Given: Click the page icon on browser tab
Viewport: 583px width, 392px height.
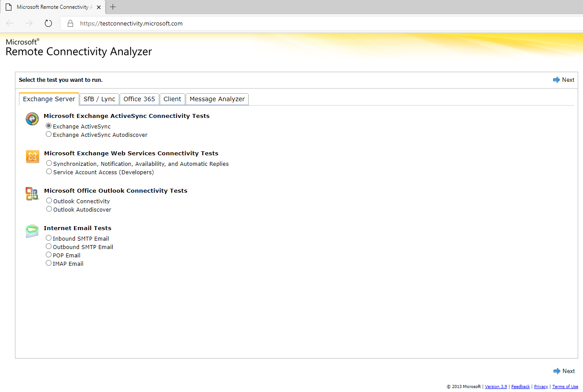Looking at the screenshot, I should (x=8, y=7).
